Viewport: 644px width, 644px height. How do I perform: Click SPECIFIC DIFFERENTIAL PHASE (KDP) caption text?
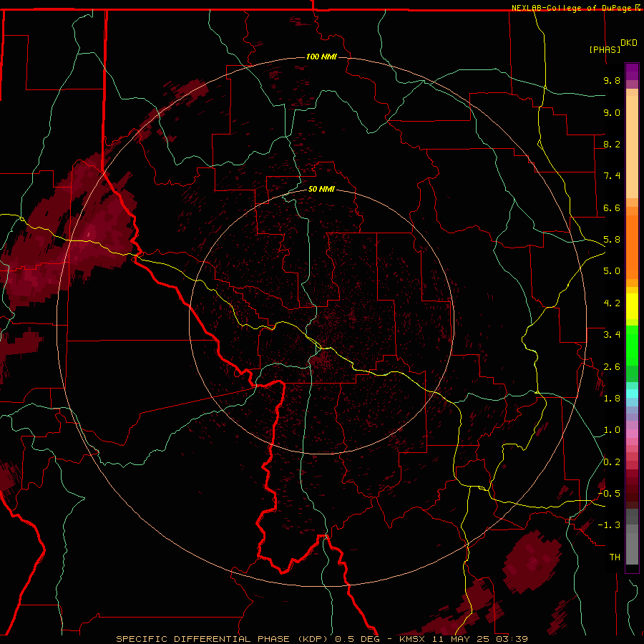coord(222,639)
